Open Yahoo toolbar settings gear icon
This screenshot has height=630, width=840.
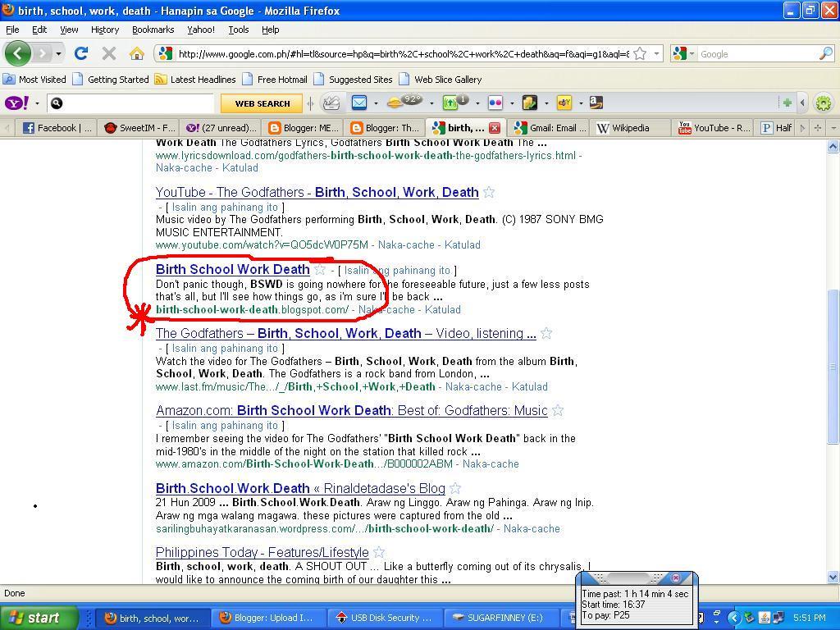coord(824,103)
